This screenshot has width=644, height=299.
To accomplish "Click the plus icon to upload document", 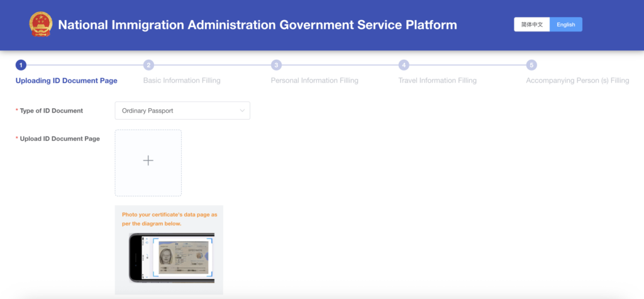I will click(148, 161).
